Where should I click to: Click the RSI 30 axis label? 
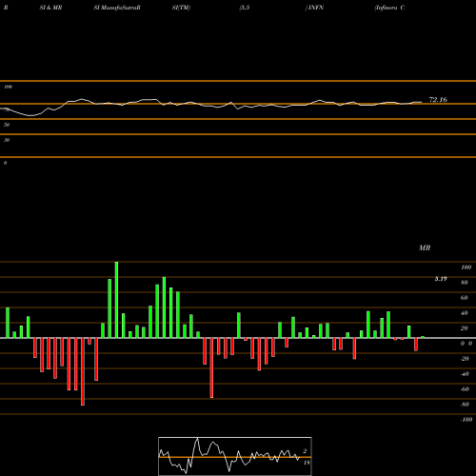(x=7, y=140)
